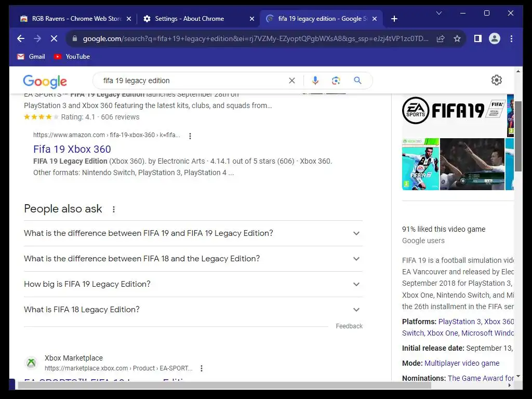532x399 pixels.
Task: Open People also ask more options
Action: [x=114, y=209]
